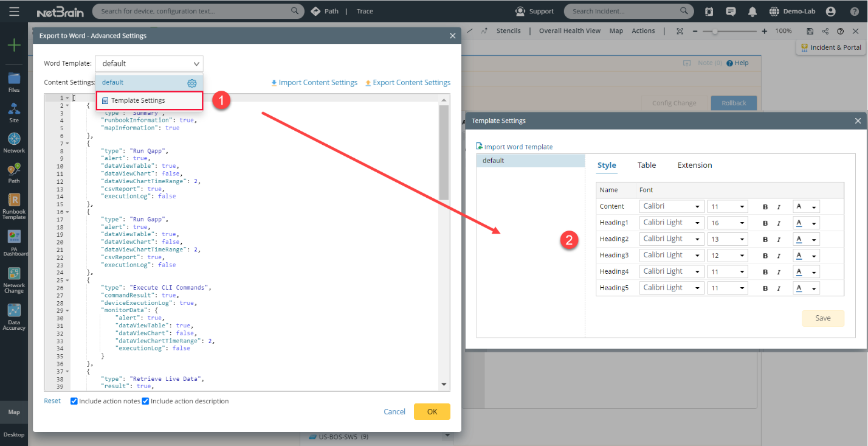Click the gear icon beside default template
Image resolution: width=868 pixels, height=446 pixels.
point(191,83)
